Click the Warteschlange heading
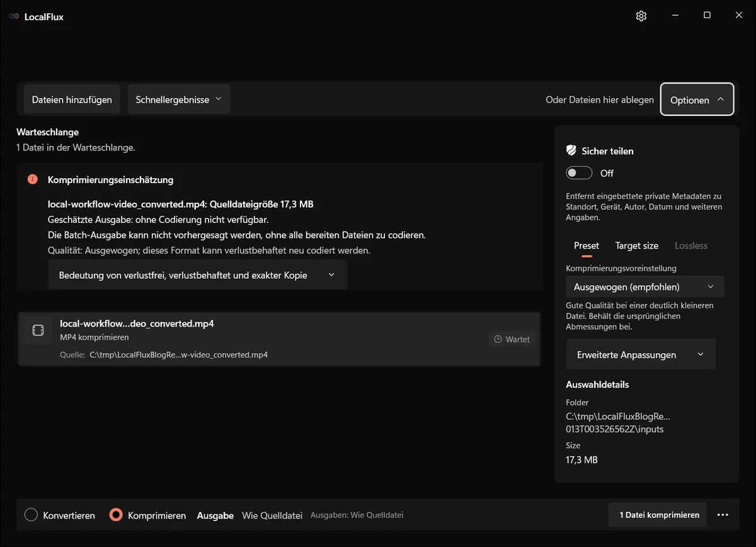Screen dimensions: 756x547 [x=47, y=132]
